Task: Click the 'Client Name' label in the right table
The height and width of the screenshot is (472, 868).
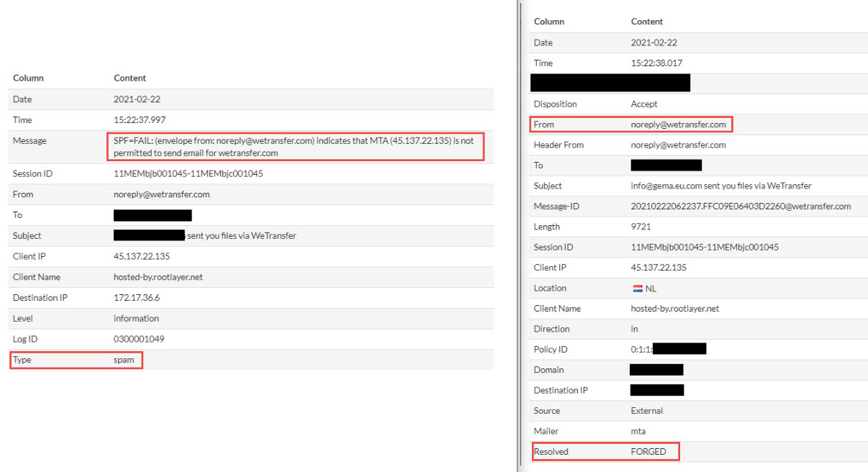Action: 558,309
